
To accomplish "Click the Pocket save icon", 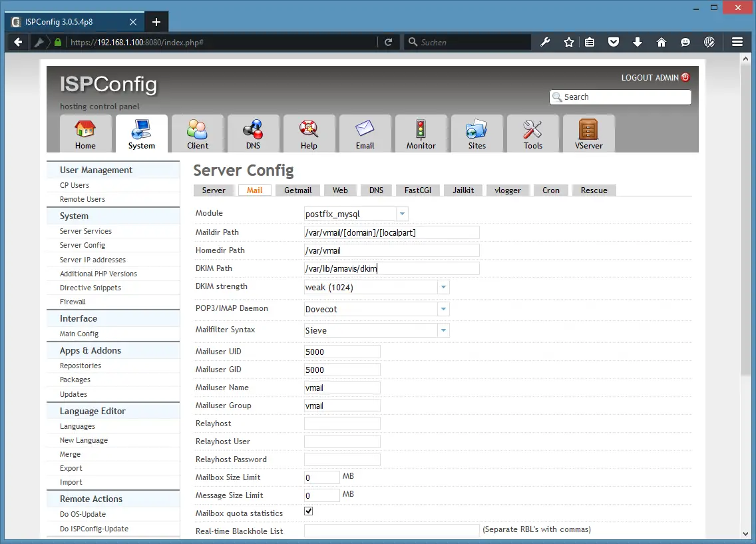I will (614, 42).
